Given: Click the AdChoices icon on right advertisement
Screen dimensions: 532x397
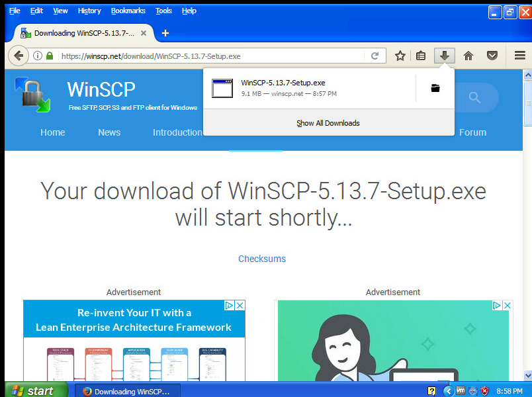Looking at the screenshot, I should tap(497, 306).
